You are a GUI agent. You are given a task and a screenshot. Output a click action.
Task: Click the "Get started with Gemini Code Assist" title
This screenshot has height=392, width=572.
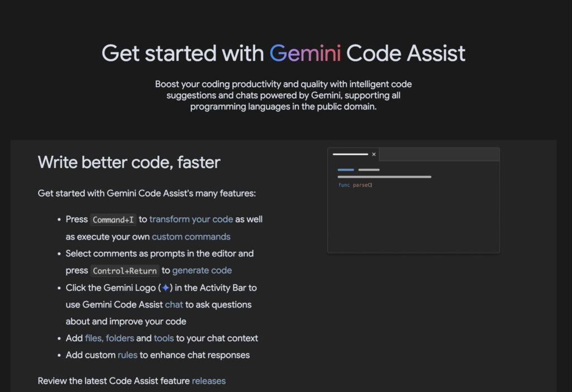283,53
